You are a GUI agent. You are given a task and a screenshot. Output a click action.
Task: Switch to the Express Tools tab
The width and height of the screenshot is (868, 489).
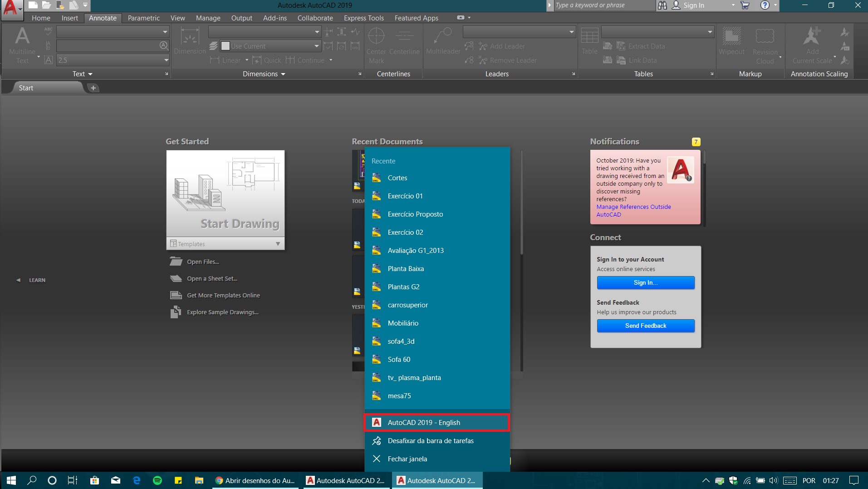(x=364, y=18)
